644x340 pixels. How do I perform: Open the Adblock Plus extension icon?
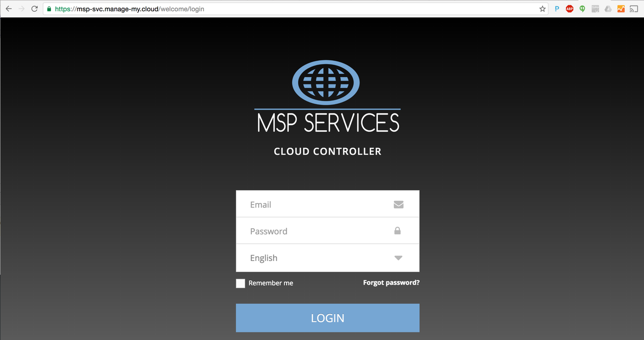click(569, 9)
